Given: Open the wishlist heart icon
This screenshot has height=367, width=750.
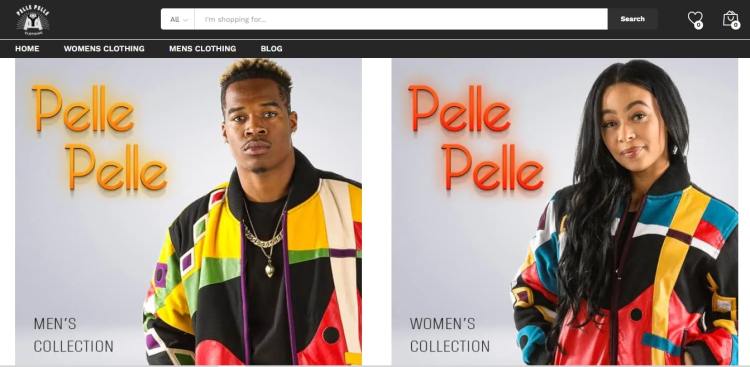Looking at the screenshot, I should [694, 18].
